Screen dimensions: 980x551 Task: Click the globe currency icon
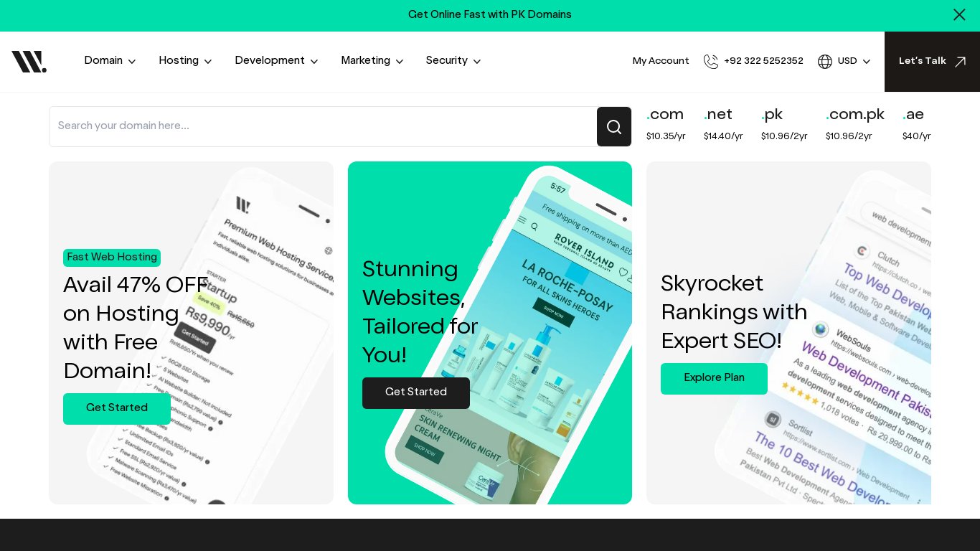[x=825, y=62]
